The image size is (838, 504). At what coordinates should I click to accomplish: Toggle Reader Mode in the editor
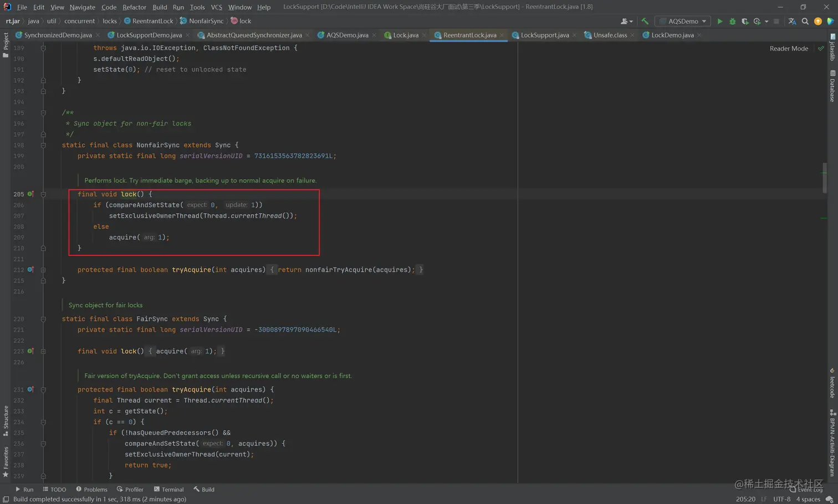tap(789, 49)
